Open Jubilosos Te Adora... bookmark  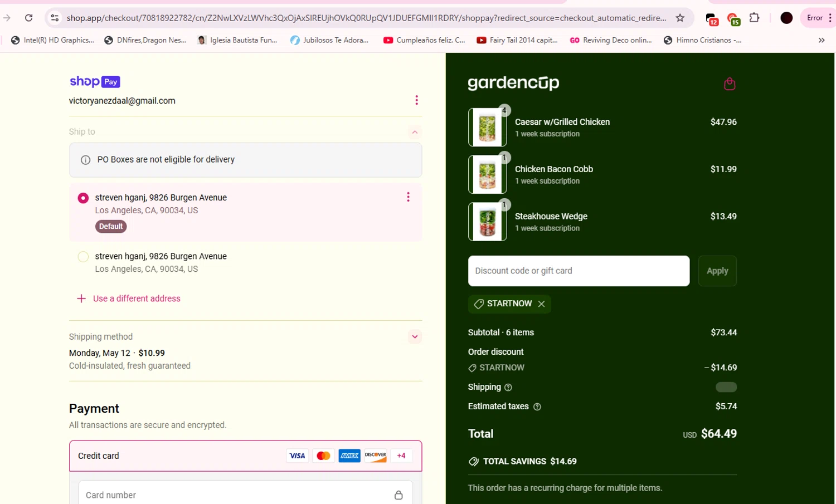(x=329, y=40)
